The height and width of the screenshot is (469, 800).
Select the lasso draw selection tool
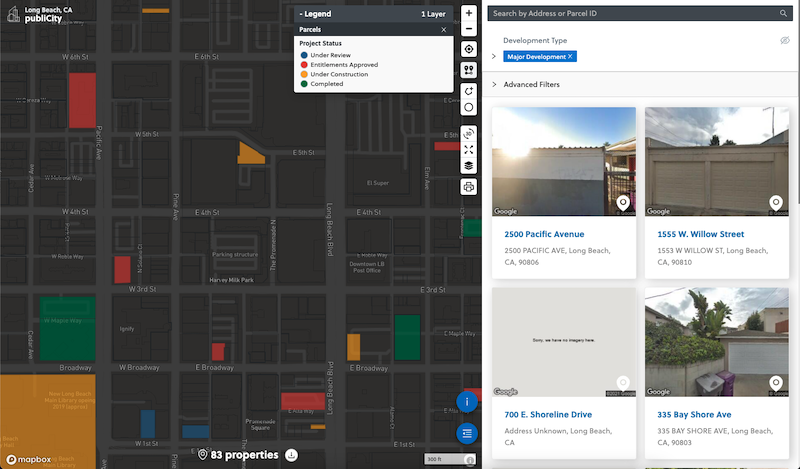pos(468,91)
